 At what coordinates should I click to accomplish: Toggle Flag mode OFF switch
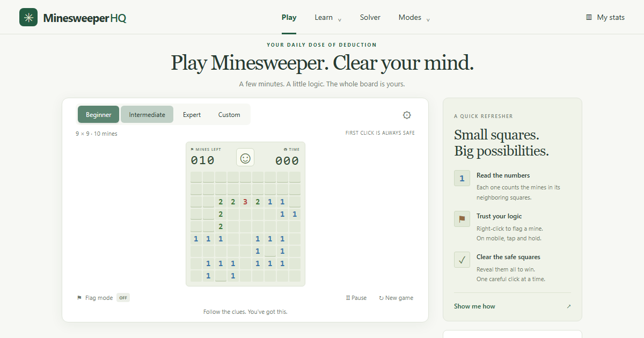[x=123, y=298]
